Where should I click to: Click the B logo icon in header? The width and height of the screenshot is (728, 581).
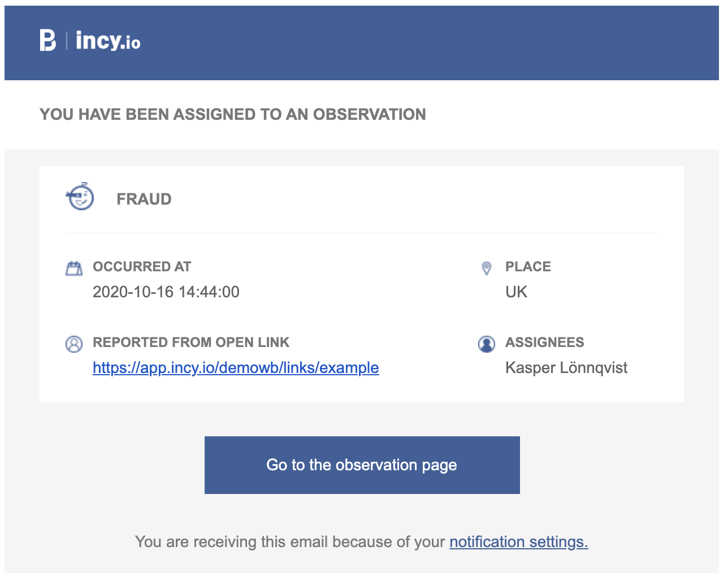pos(48,40)
